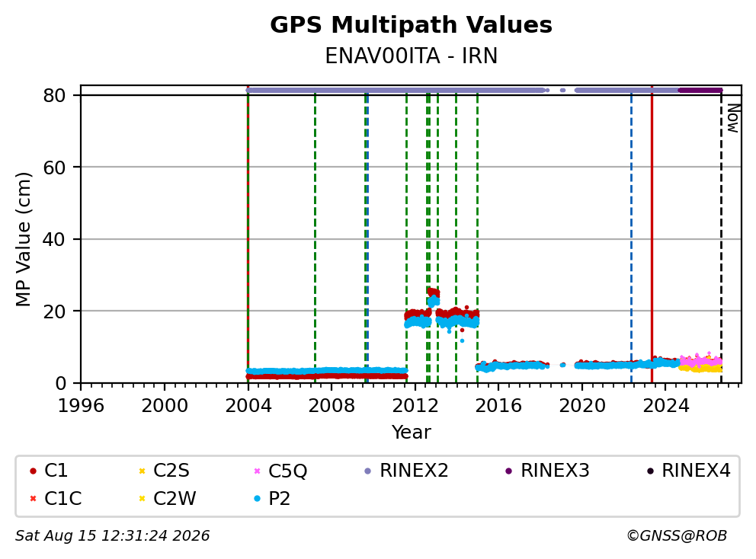Click the dark purple RINEX3 bar segment at top
The image size is (756, 559).
coord(700,90)
